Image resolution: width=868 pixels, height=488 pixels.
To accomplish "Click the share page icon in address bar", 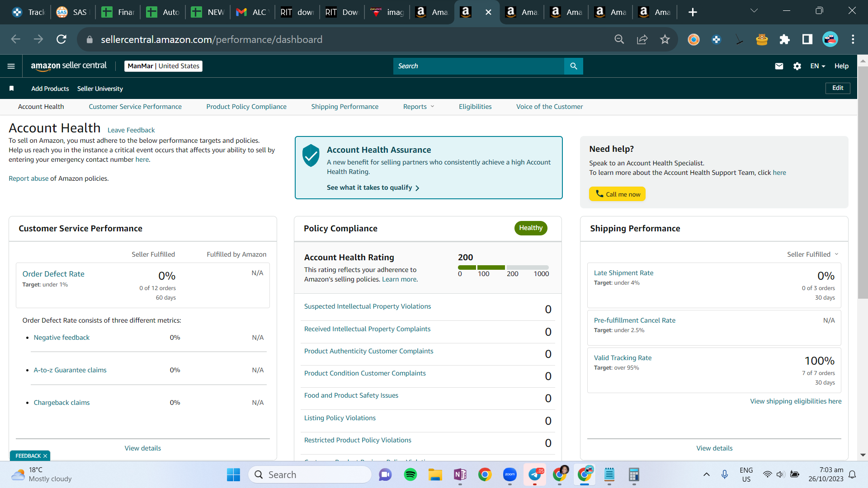I will coord(642,39).
